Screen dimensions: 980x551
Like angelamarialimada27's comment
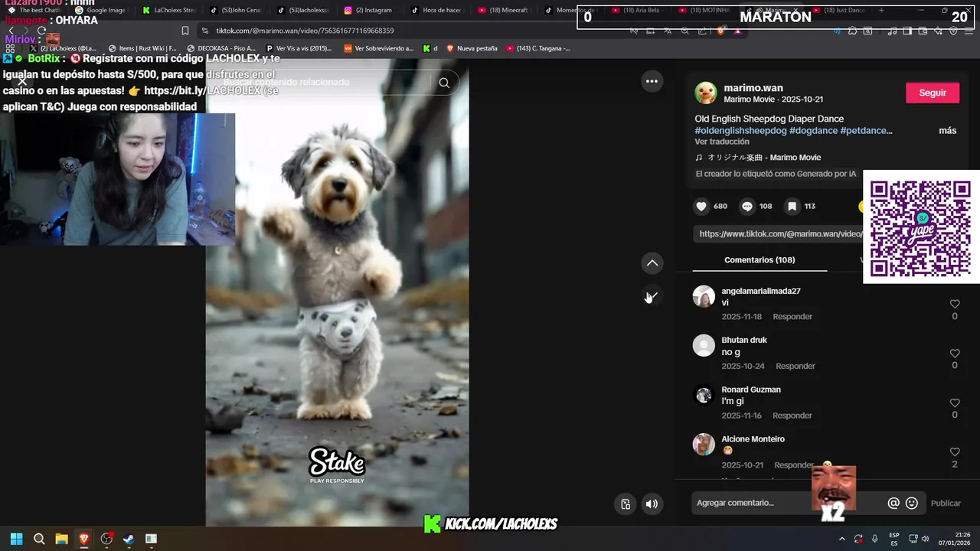point(955,304)
